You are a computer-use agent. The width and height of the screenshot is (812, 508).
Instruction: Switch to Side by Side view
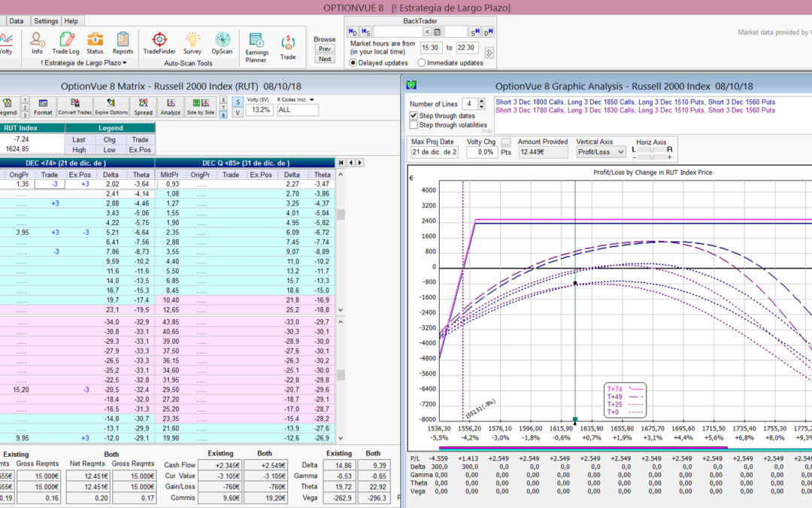pos(201,107)
